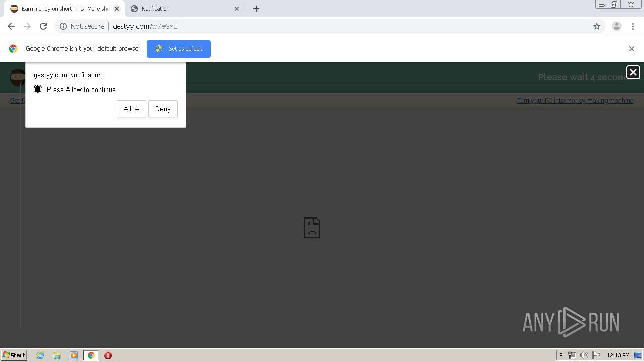644x362 pixels.
Task: Click the Chrome logo in infobar
Action: point(13,49)
